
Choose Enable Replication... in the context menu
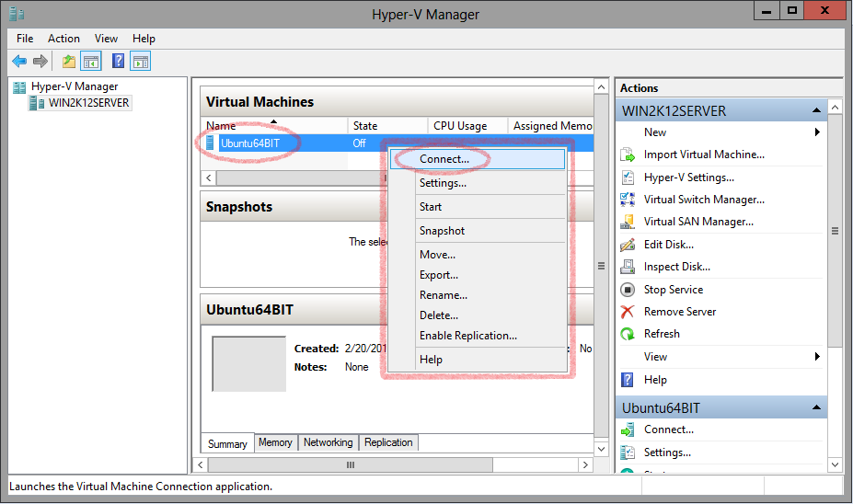click(x=478, y=336)
